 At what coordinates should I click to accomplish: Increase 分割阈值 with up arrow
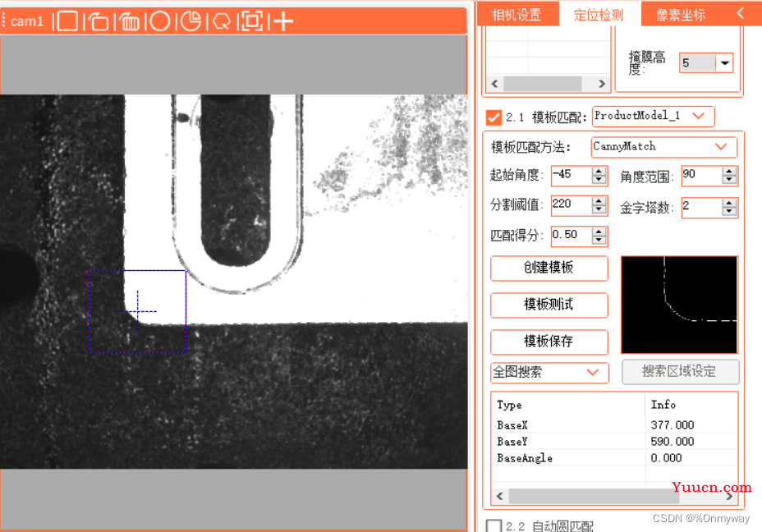tap(599, 202)
